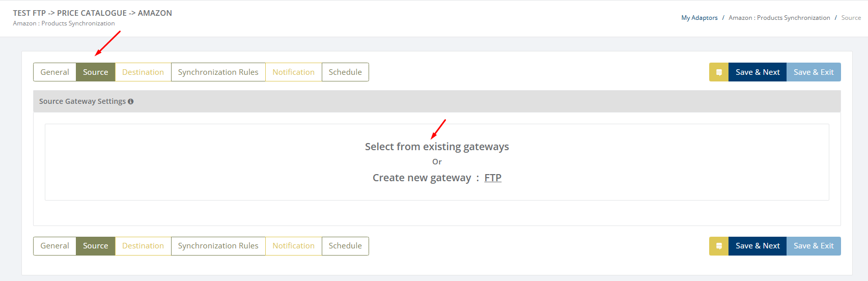Go to the Notification tab in the upper row
Image resolution: width=868 pixels, height=281 pixels.
click(x=293, y=72)
